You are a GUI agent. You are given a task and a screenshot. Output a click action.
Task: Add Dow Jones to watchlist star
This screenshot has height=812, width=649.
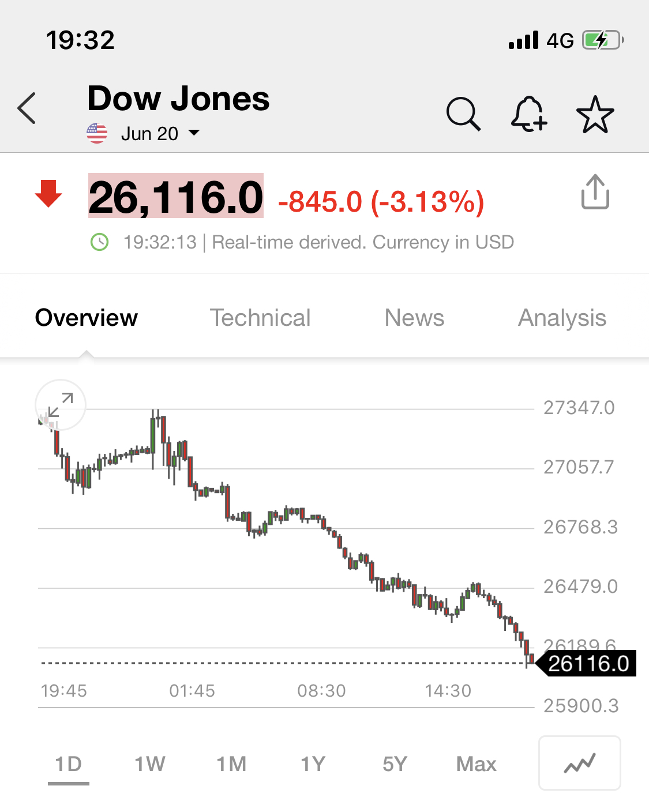pyautogui.click(x=595, y=114)
